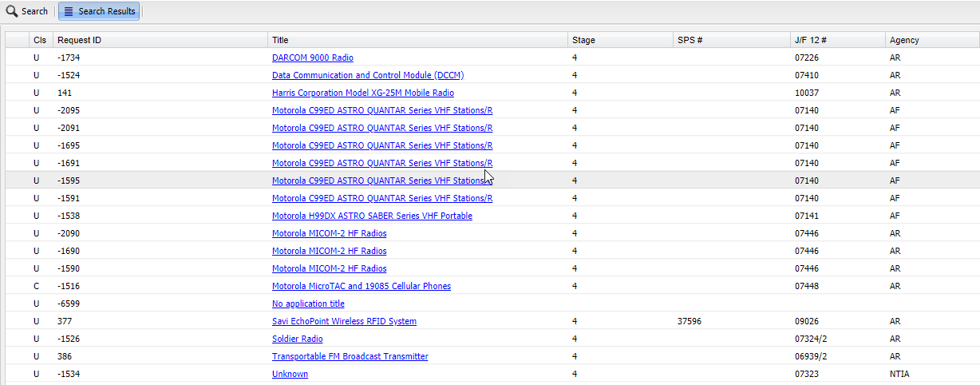Open Transportable FM Broadcast Transmitter link
Viewport: 980px width, 385px height.
[x=350, y=356]
